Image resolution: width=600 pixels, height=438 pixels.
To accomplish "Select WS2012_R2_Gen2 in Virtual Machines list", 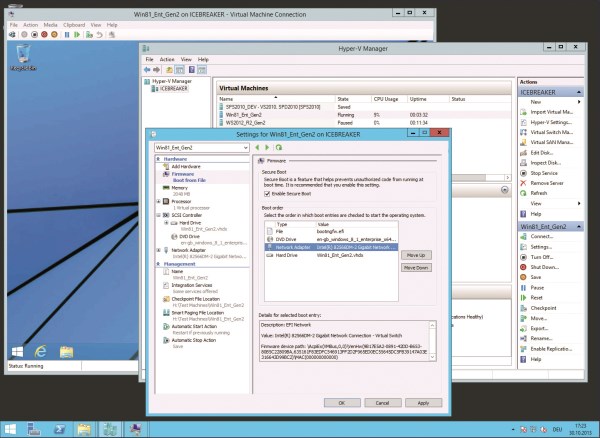I will (x=245, y=123).
